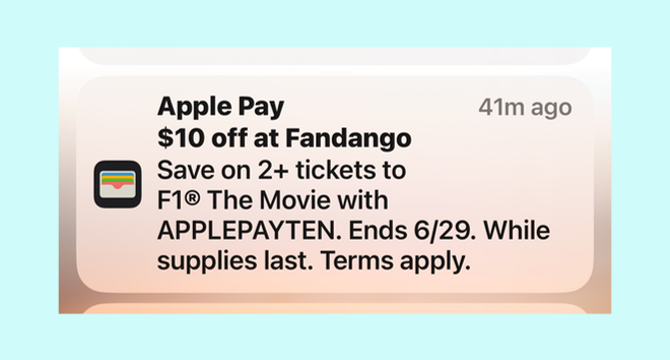
Task: Click the word "Movie" in body text
Action: point(295,200)
